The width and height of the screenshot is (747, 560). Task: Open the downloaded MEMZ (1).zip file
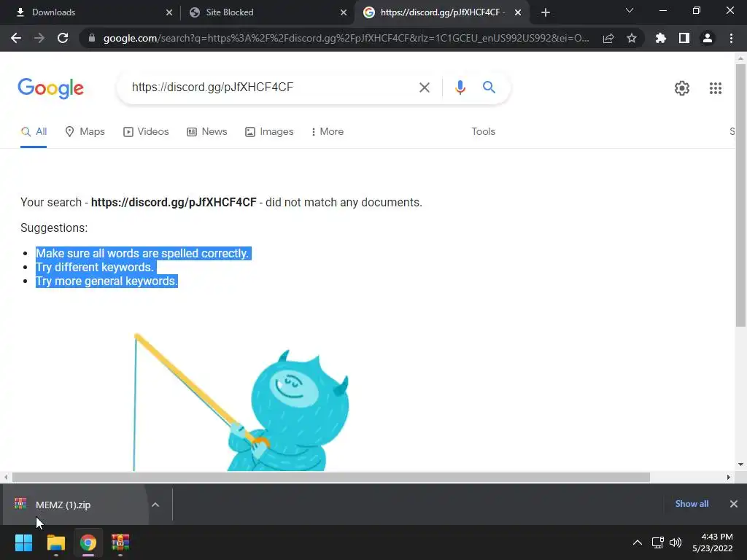tap(76, 505)
